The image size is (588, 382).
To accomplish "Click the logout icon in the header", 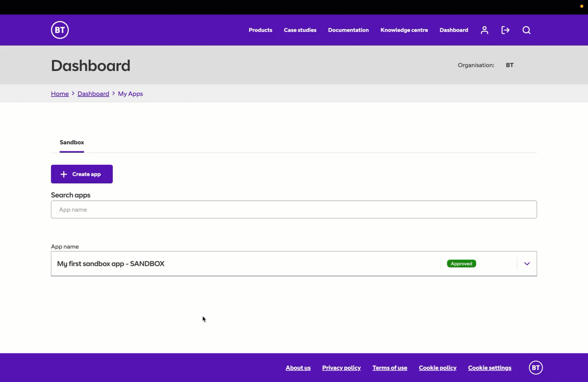I will click(505, 30).
